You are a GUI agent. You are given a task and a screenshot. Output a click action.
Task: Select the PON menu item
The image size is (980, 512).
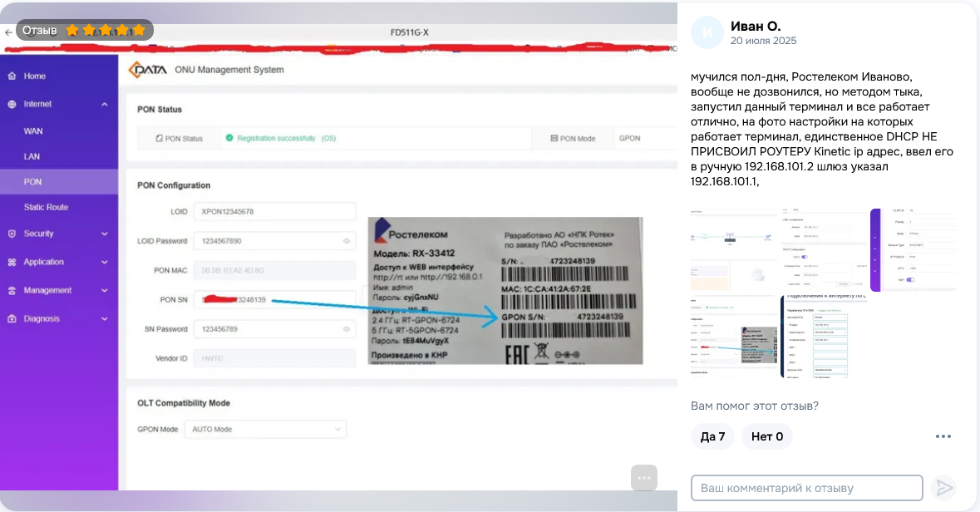tap(59, 181)
